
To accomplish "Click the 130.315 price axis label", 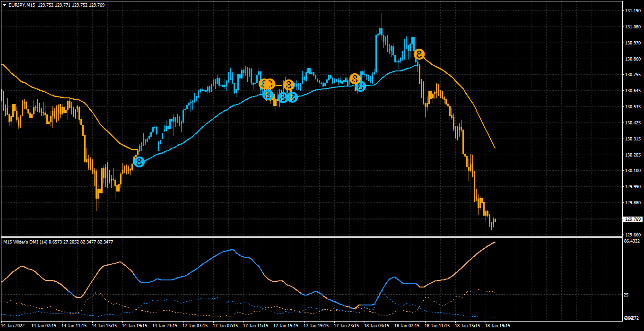I will pos(633,139).
